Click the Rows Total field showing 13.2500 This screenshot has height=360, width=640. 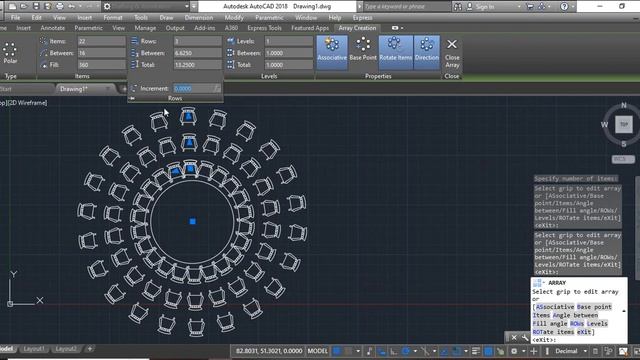pyautogui.click(x=198, y=65)
